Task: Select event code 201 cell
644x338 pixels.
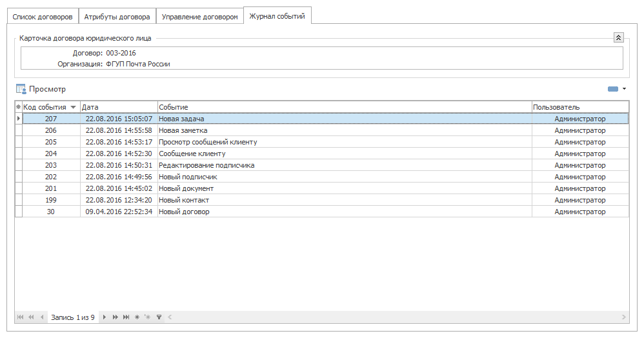Action: pos(51,188)
